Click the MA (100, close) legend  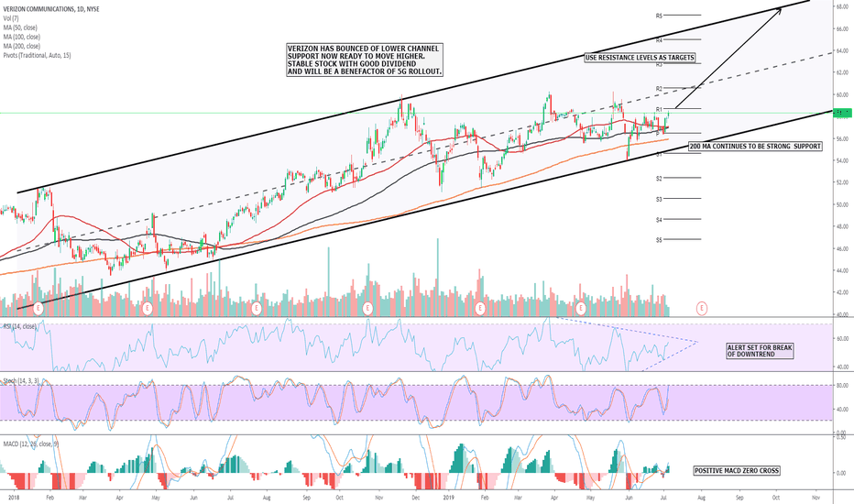coord(22,37)
